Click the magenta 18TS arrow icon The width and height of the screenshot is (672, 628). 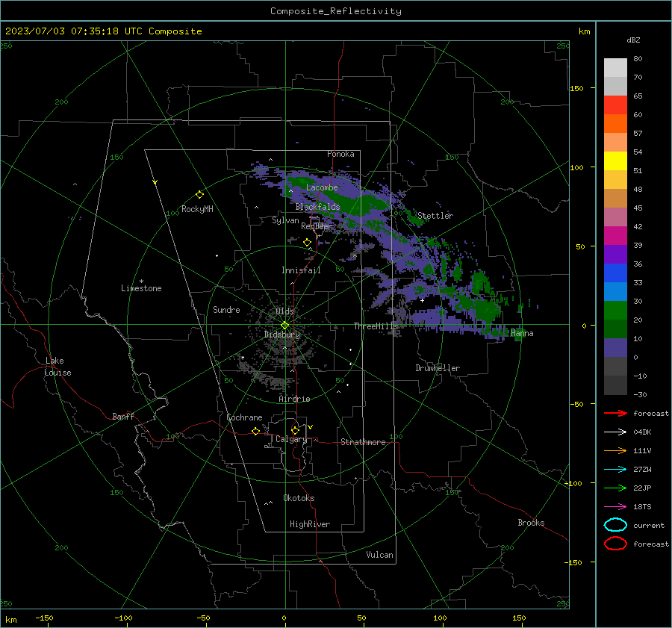coord(615,507)
